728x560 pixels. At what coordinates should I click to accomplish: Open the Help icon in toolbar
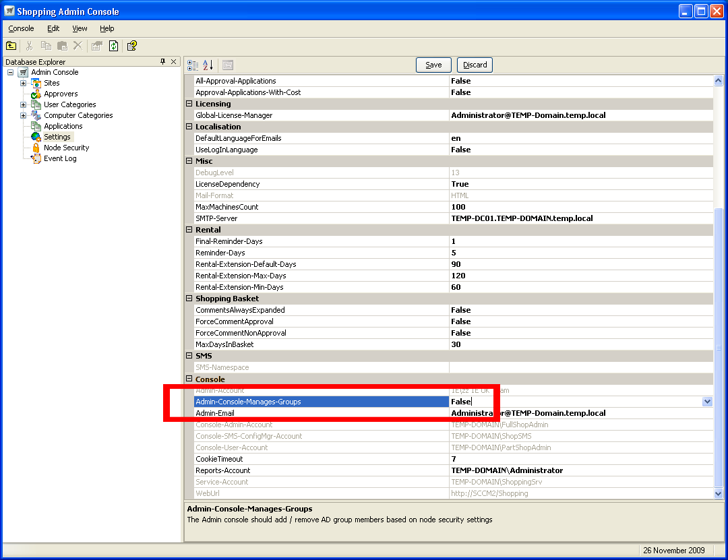pyautogui.click(x=132, y=46)
